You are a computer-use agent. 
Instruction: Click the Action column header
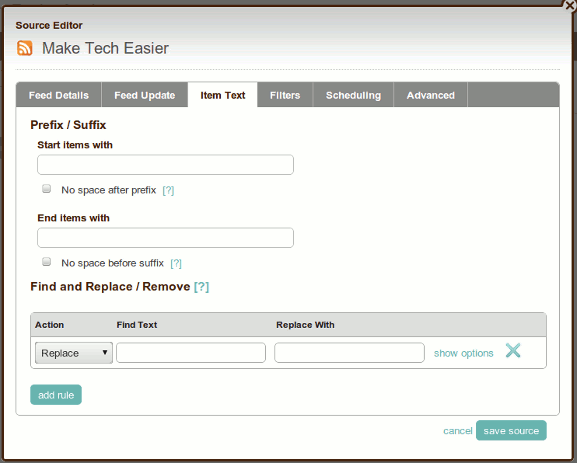click(49, 325)
